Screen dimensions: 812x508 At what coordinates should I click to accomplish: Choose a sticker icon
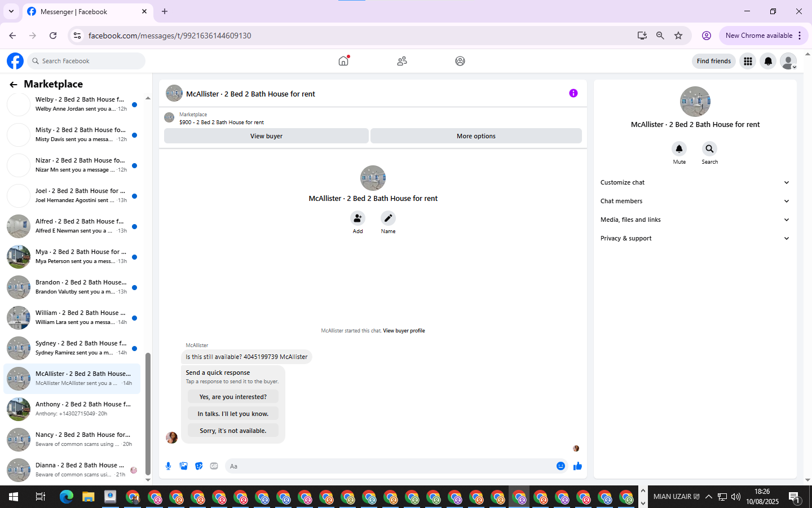pyautogui.click(x=198, y=466)
